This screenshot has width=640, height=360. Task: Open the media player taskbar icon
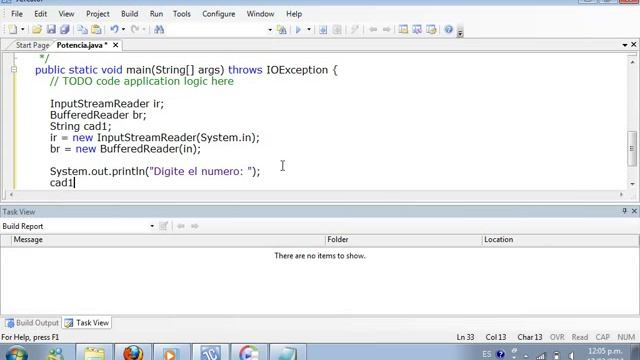click(x=171, y=353)
